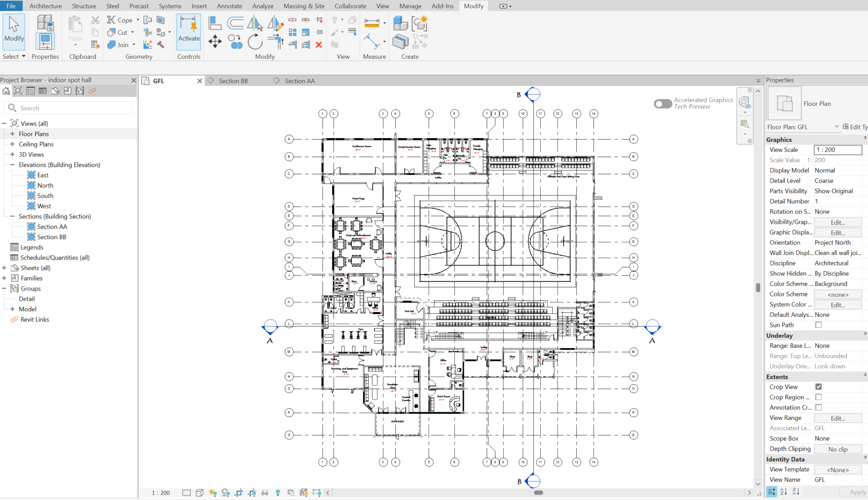868x500 pixels.
Task: Click the Project Browser search field
Action: [x=69, y=108]
